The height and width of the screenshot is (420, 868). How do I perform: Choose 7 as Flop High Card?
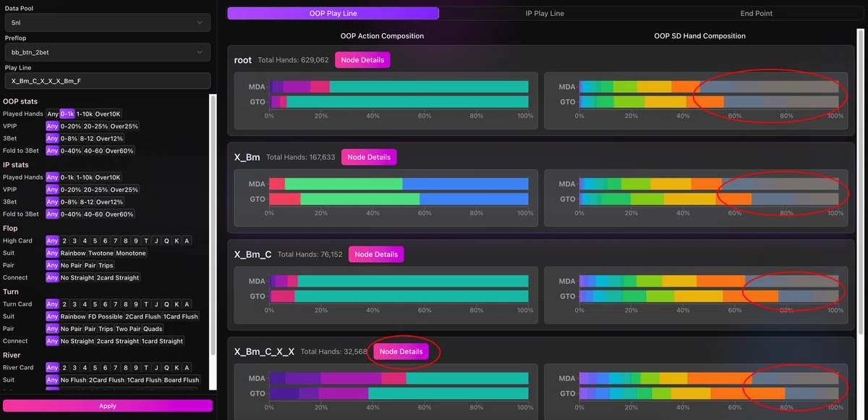[116, 241]
